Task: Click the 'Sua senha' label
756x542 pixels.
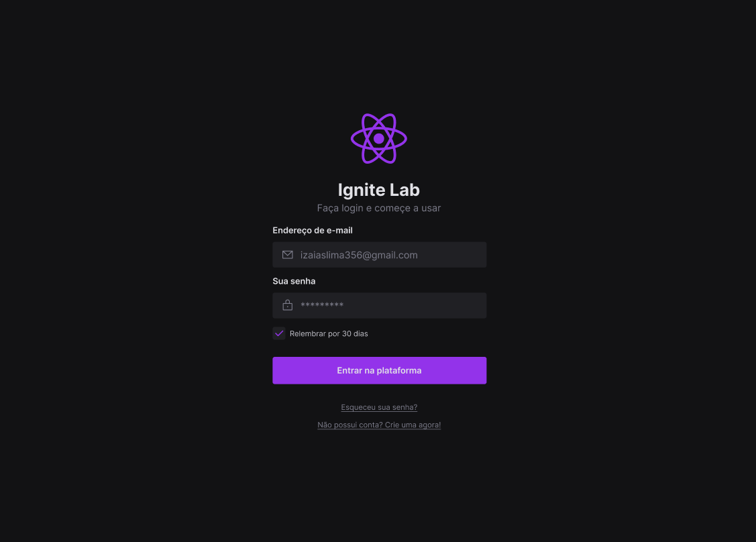Action: (294, 281)
